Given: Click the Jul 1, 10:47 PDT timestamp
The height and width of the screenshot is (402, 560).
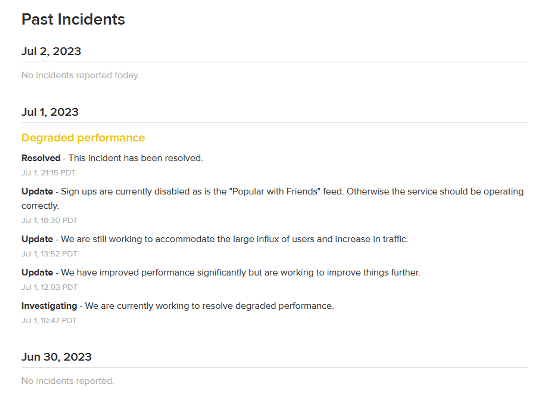Looking at the screenshot, I should 49,320.
